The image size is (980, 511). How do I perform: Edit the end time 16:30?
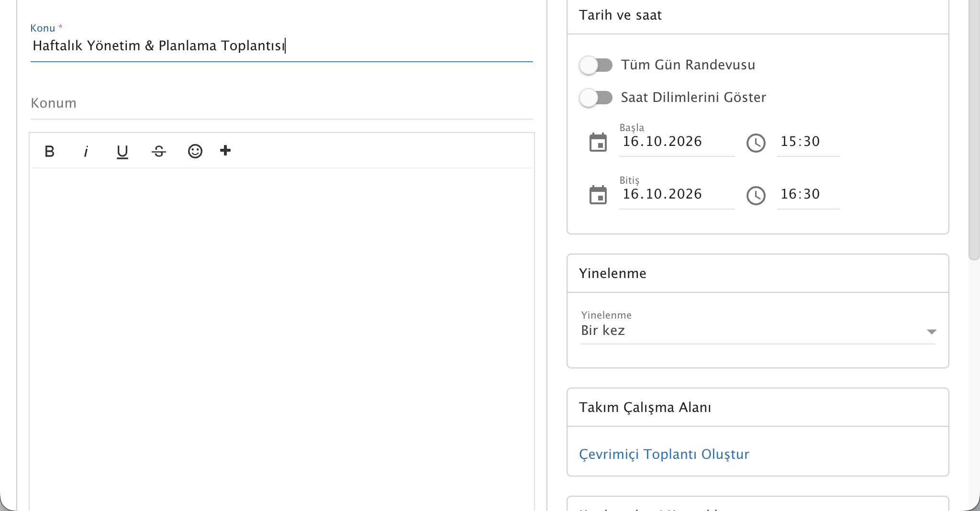pos(808,194)
